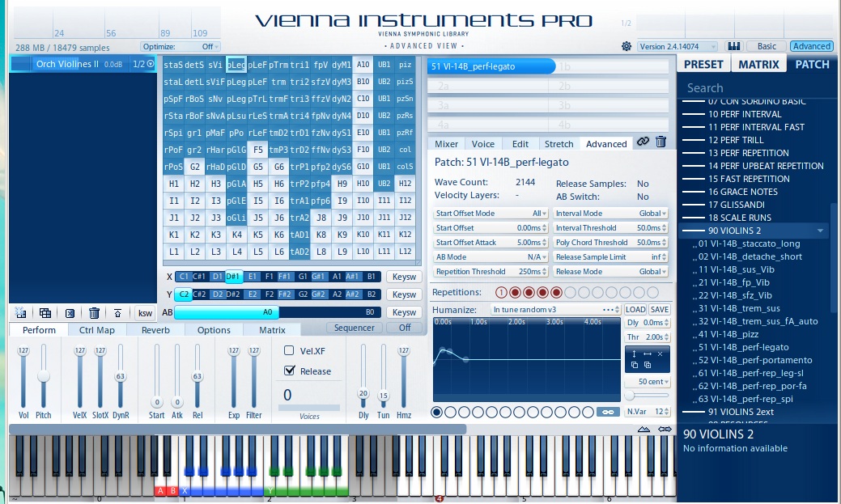Select the pLeg matrix cell in first row
Image resolution: width=841 pixels, height=504 pixels.
pos(236,65)
